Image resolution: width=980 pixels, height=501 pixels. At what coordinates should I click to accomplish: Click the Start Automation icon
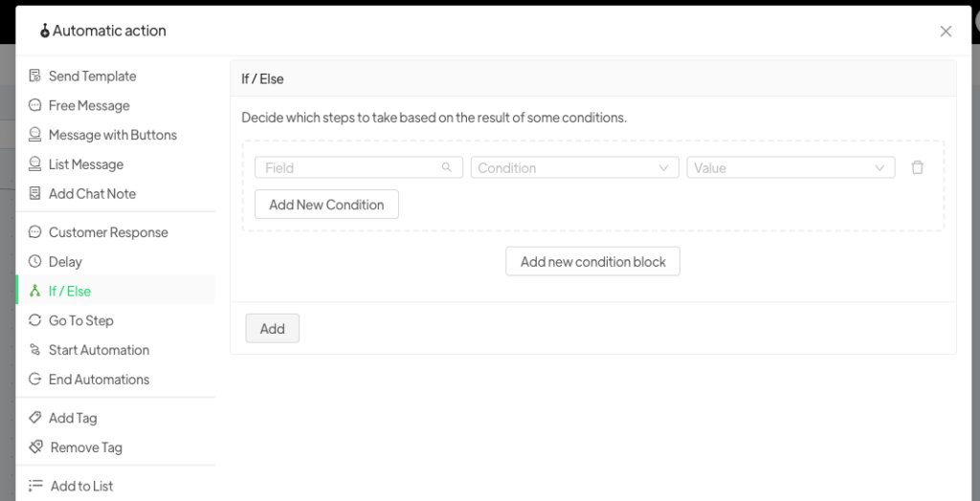click(35, 350)
